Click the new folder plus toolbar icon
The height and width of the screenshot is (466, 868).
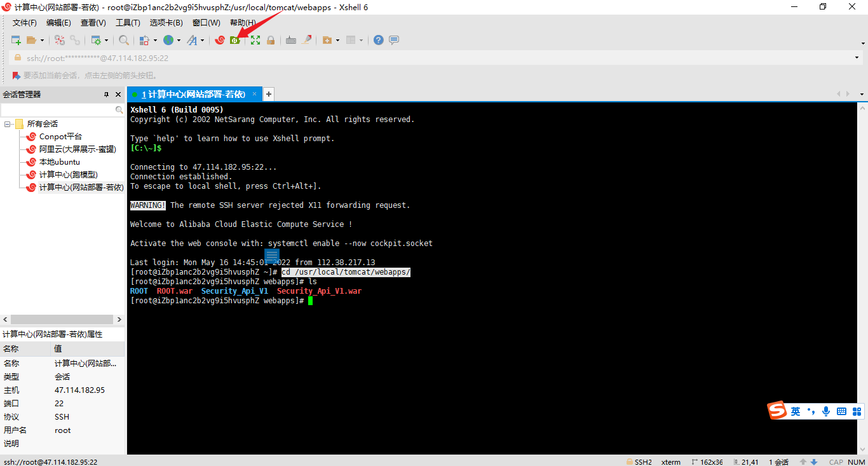pos(327,40)
